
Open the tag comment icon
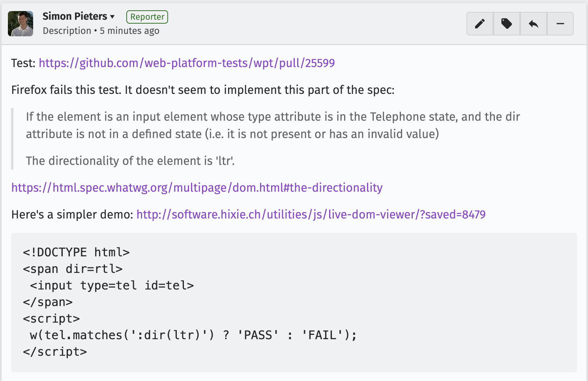click(x=507, y=24)
